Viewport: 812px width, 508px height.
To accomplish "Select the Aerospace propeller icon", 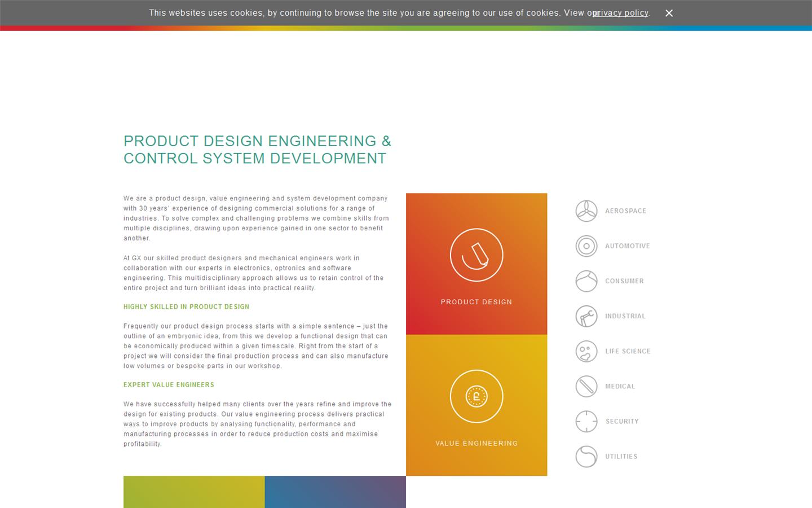I will (x=586, y=211).
